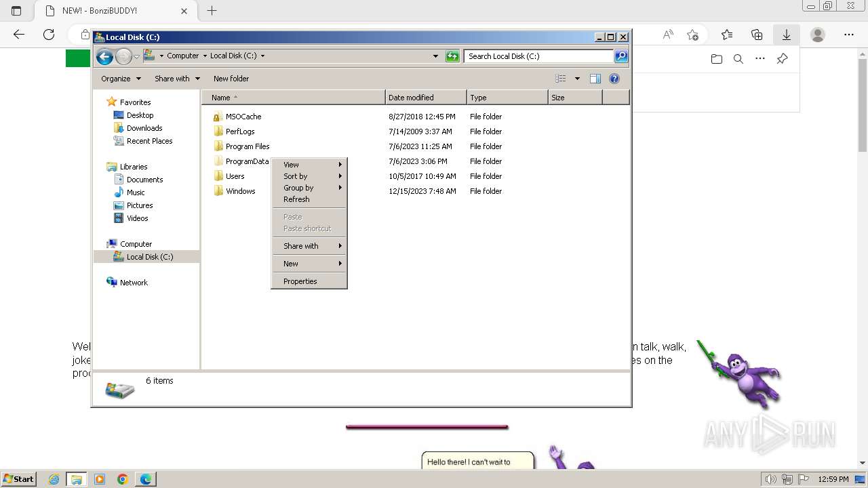Open the Edge profile avatar
The width and height of the screenshot is (868, 488).
(x=818, y=35)
